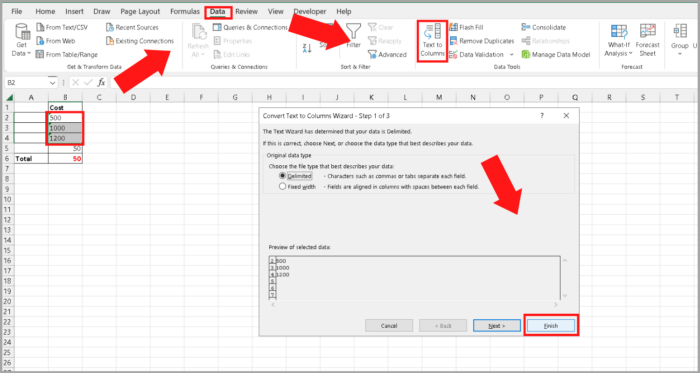The width and height of the screenshot is (700, 373).
Task: Run Flash Fill
Action: coord(466,28)
